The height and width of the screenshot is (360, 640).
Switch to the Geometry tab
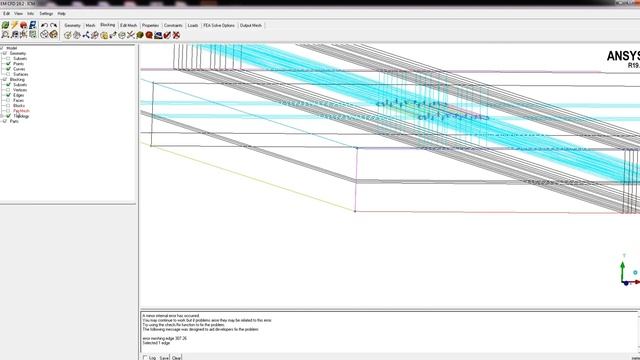click(72, 25)
